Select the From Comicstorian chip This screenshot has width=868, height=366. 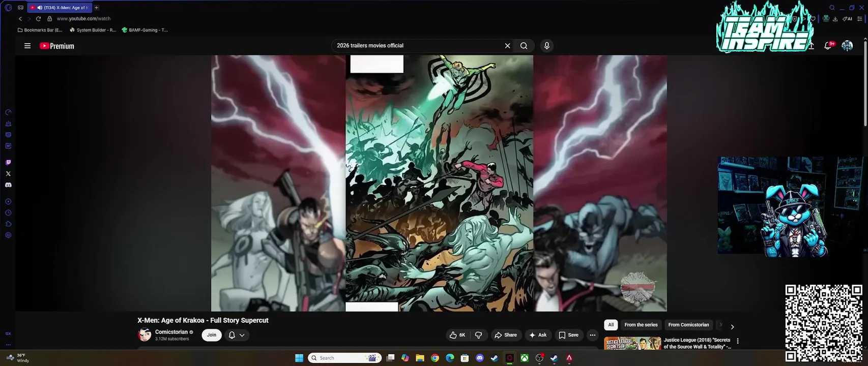(688, 325)
